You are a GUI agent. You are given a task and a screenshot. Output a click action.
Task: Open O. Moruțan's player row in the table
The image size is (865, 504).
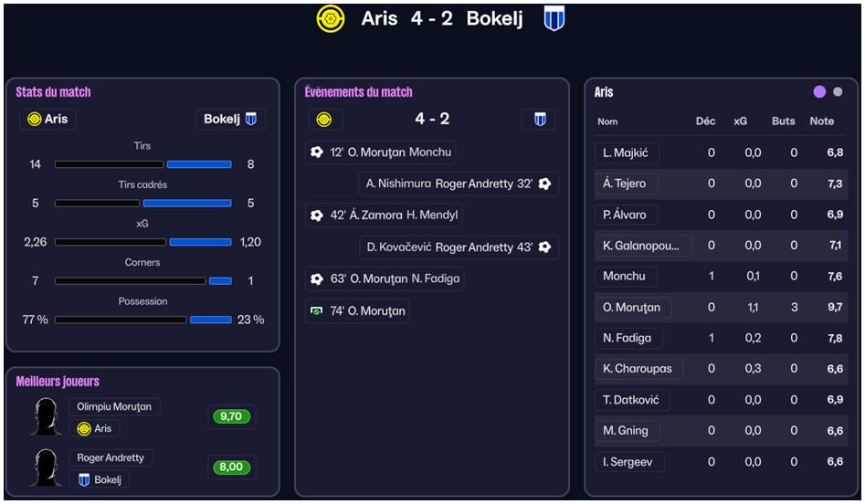click(632, 308)
